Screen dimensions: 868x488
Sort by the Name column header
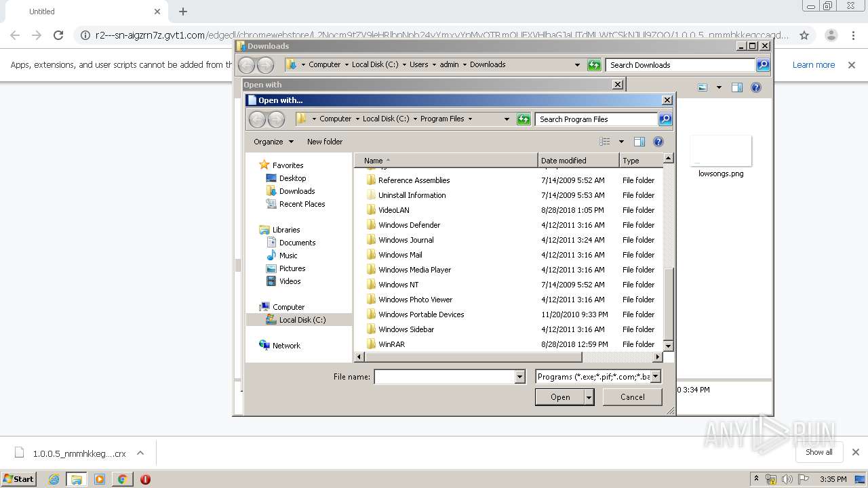click(446, 161)
